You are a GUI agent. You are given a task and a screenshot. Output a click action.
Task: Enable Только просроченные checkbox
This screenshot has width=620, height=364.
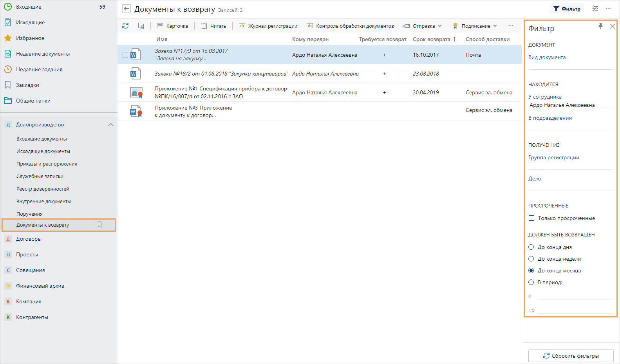[x=531, y=218]
